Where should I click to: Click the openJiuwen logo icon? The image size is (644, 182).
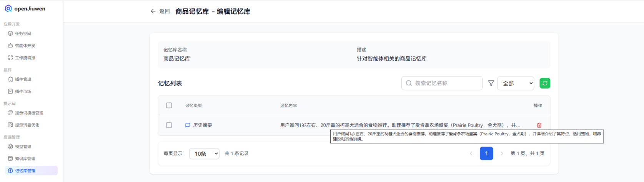tap(8, 8)
